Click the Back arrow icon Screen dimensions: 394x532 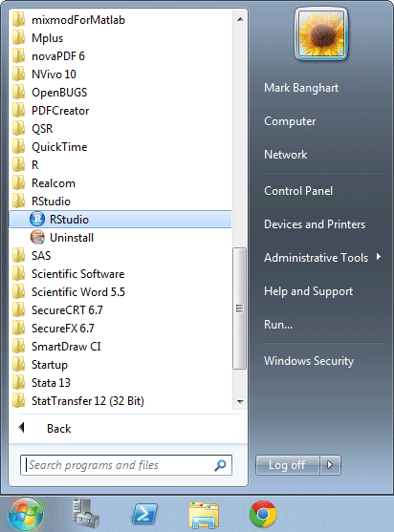tap(21, 428)
